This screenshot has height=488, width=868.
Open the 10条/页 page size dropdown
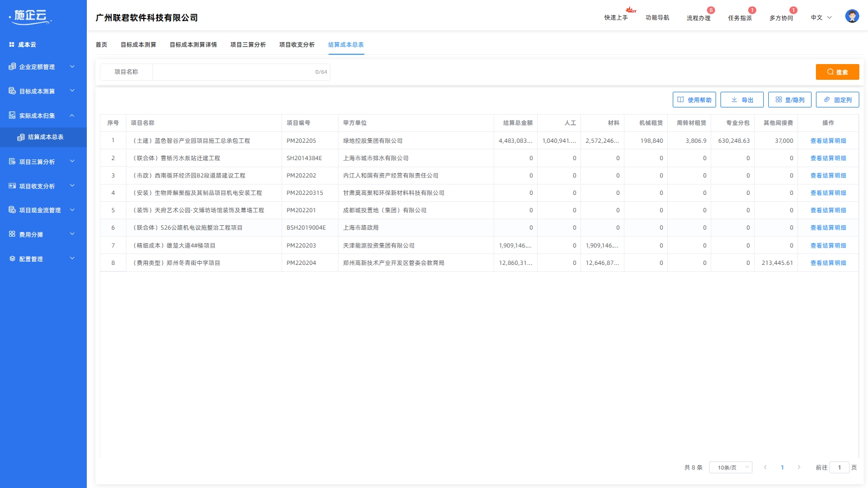tap(731, 467)
